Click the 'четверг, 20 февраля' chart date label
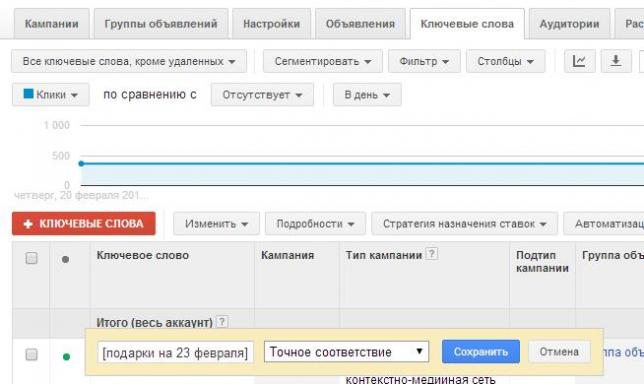Viewport: 644px width, 384px height. point(81,195)
